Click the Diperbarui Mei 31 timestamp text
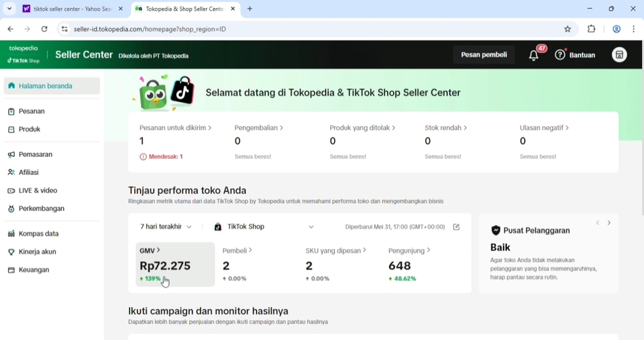 click(x=395, y=227)
